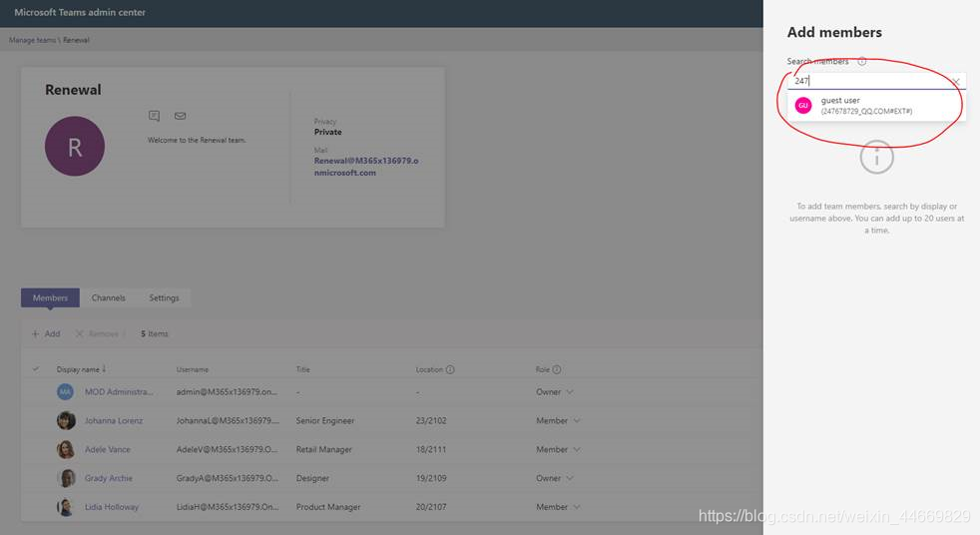980x535 pixels.
Task: Click the Location column info icon
Action: pyautogui.click(x=450, y=369)
